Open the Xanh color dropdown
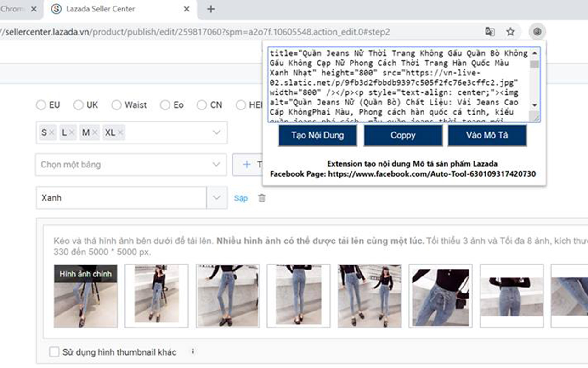Screen dimensions: 588x368 coord(216,198)
